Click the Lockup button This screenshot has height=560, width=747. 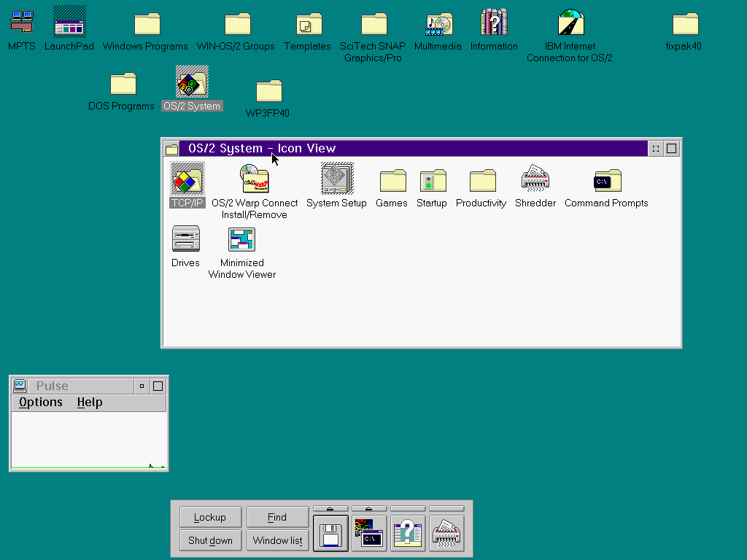click(210, 517)
